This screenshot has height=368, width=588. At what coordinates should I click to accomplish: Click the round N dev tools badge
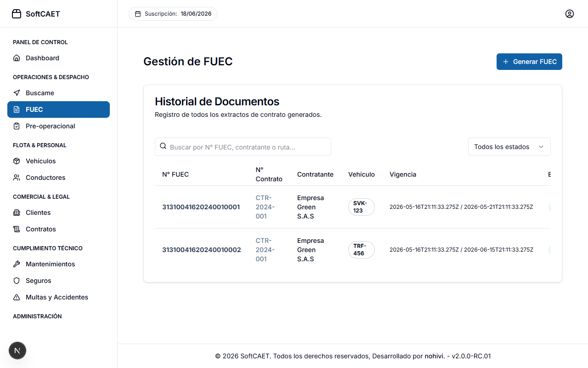tap(17, 351)
